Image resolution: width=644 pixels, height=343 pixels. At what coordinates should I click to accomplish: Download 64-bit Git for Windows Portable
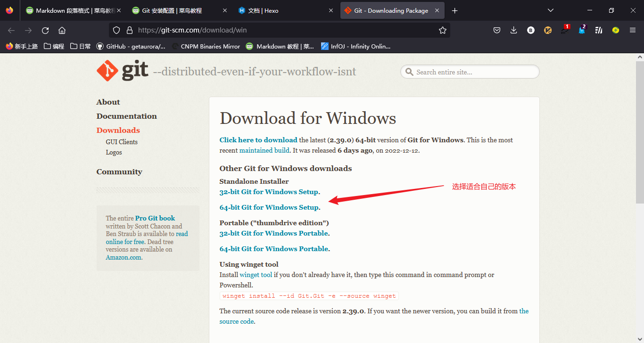[x=273, y=249]
